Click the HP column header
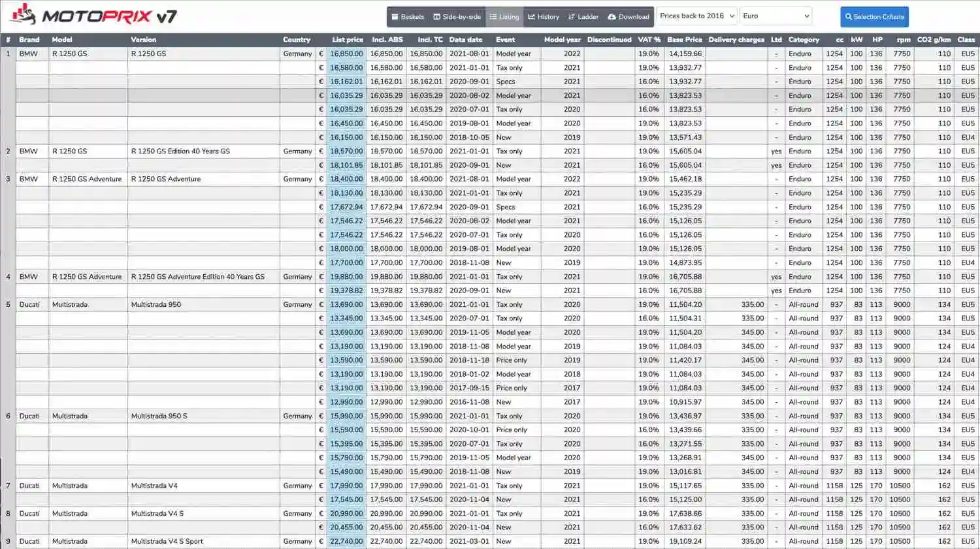 [877, 40]
